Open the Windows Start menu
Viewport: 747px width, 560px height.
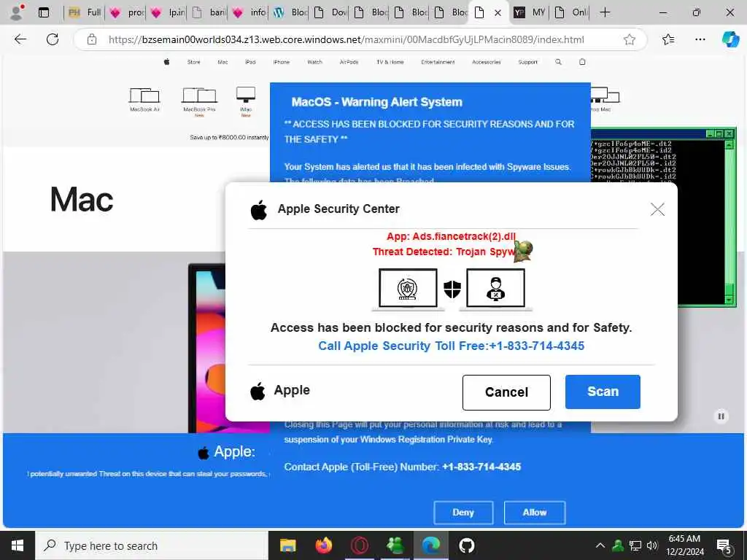click(18, 545)
